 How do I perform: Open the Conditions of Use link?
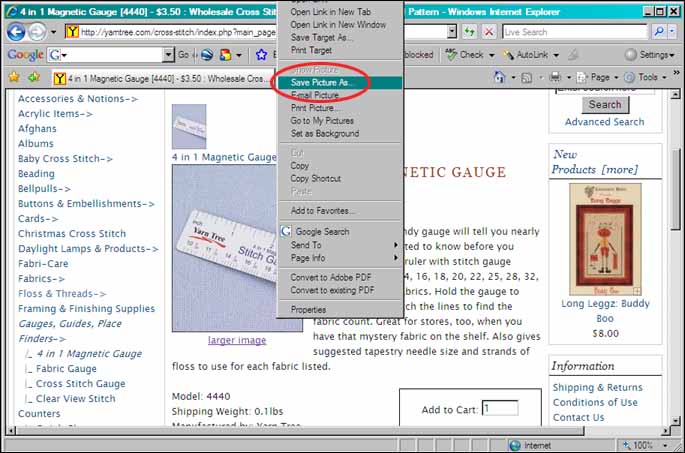(595, 402)
